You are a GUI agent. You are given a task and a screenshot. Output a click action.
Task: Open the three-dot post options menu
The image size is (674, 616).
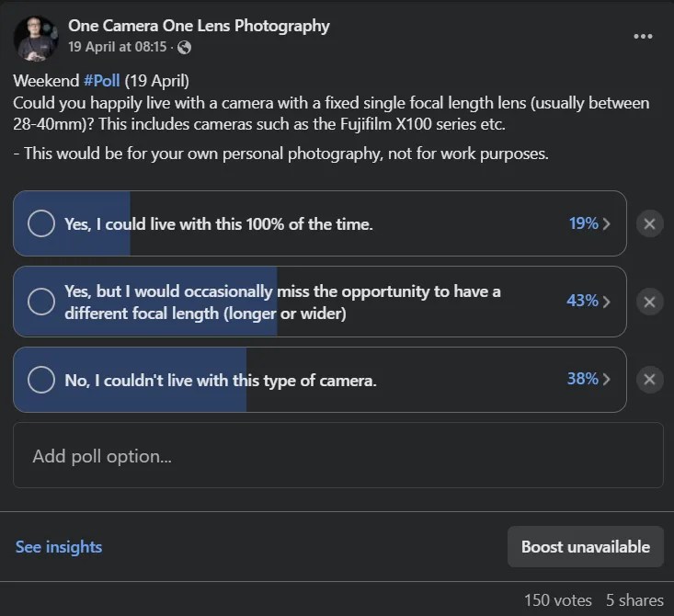click(x=644, y=36)
